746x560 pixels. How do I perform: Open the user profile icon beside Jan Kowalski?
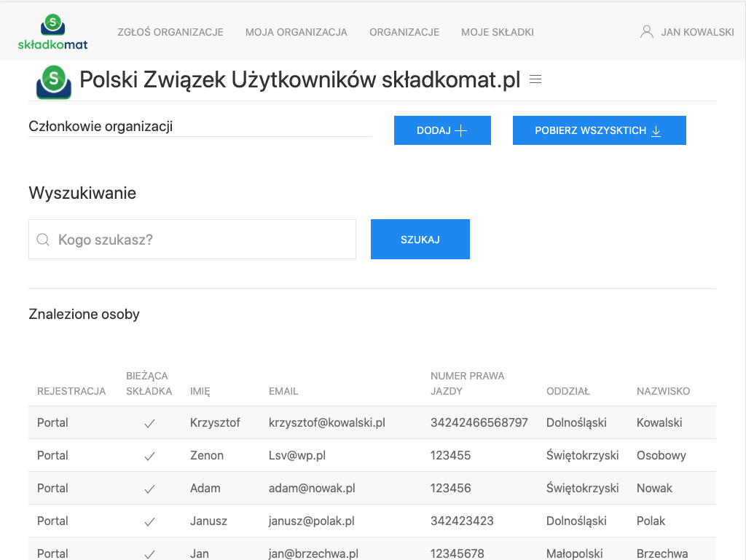pyautogui.click(x=647, y=32)
